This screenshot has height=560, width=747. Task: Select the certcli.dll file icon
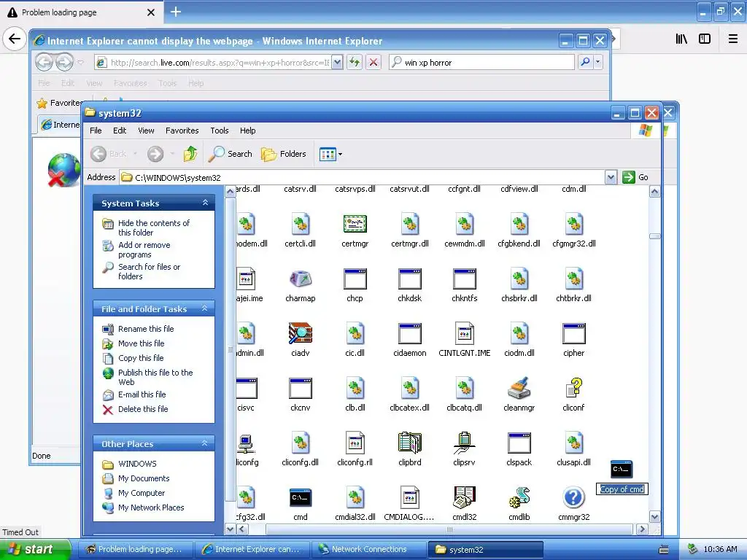300,224
